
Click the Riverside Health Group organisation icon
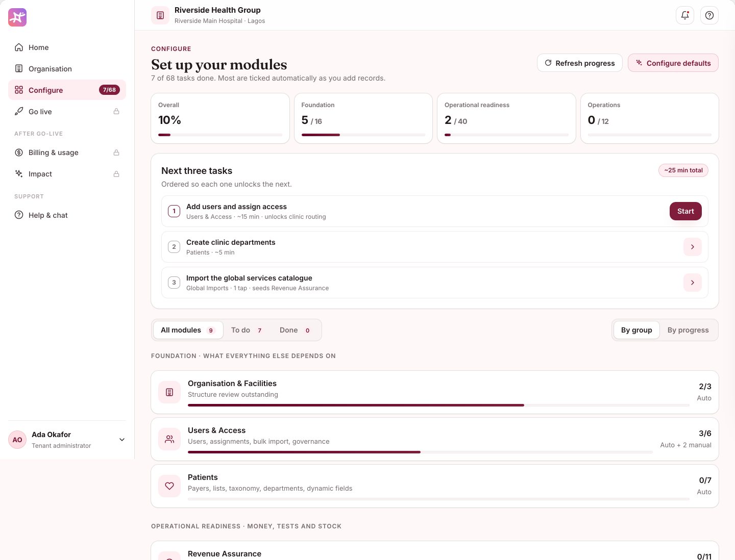click(x=160, y=15)
